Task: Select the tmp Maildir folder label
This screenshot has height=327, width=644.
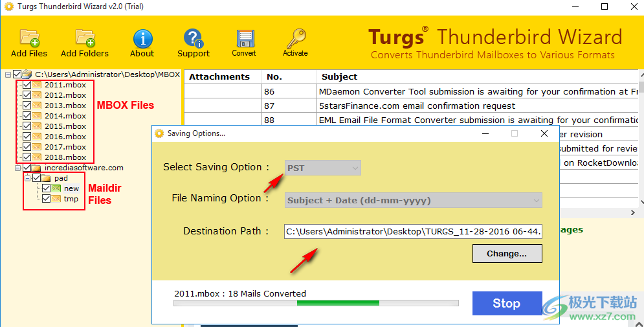Action: (71, 199)
